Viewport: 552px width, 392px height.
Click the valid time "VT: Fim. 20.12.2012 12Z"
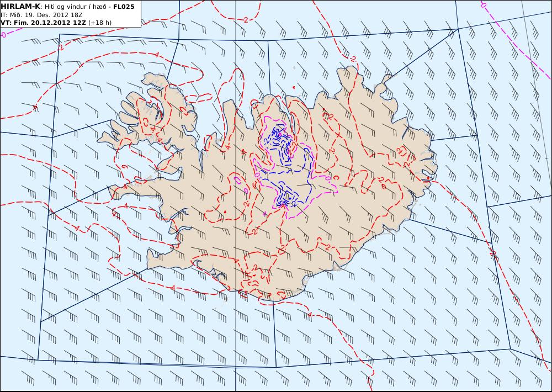(43, 23)
